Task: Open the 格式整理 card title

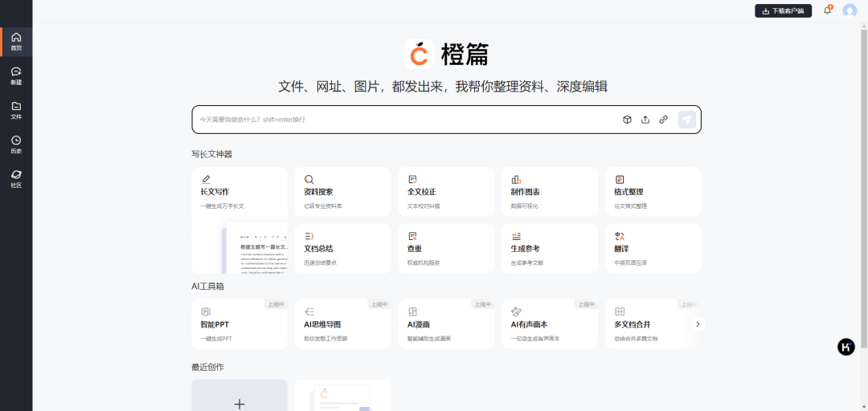Action: pos(628,192)
